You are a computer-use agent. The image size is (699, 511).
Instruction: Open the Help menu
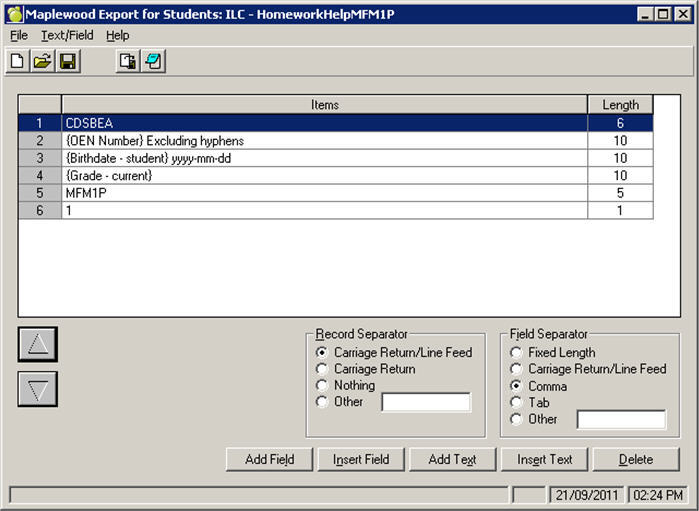pyautogui.click(x=118, y=35)
